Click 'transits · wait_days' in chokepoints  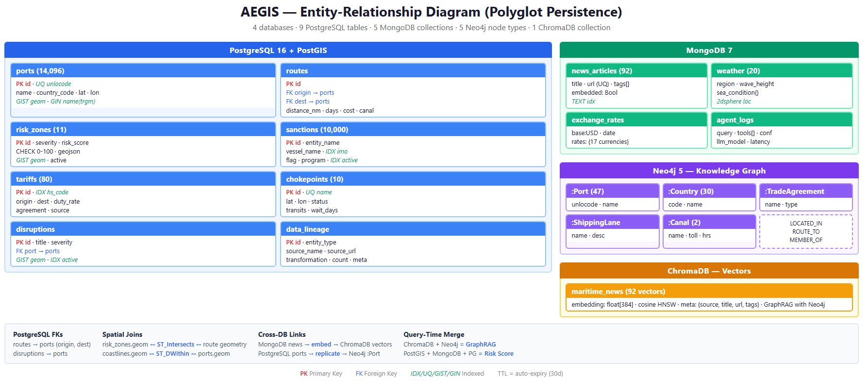(312, 210)
